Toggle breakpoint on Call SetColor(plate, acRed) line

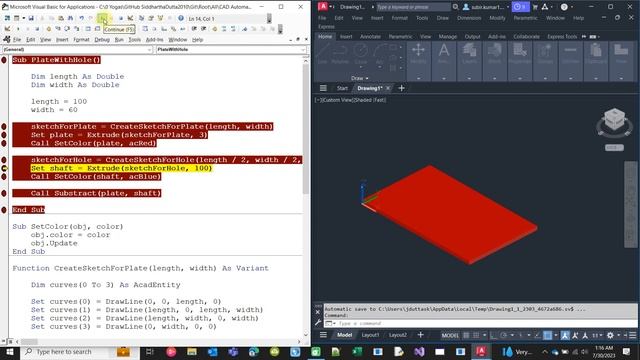point(4,143)
